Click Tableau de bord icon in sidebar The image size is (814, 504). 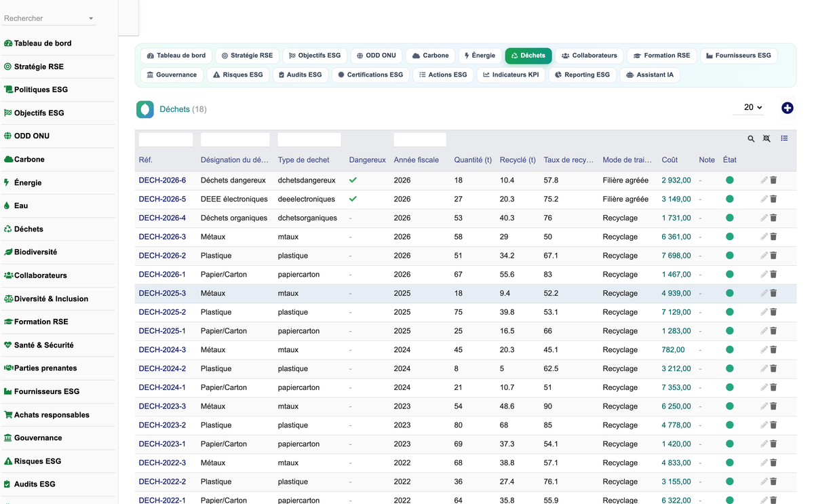[x=8, y=43]
